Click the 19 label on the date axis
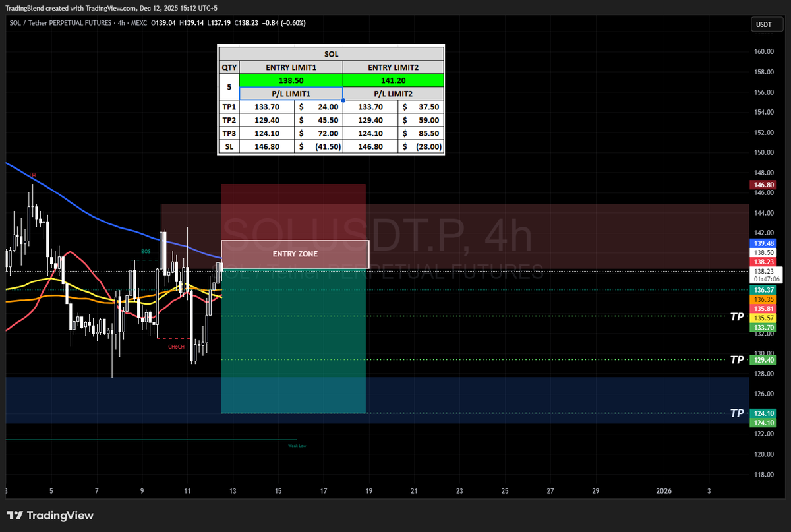 pyautogui.click(x=368, y=491)
